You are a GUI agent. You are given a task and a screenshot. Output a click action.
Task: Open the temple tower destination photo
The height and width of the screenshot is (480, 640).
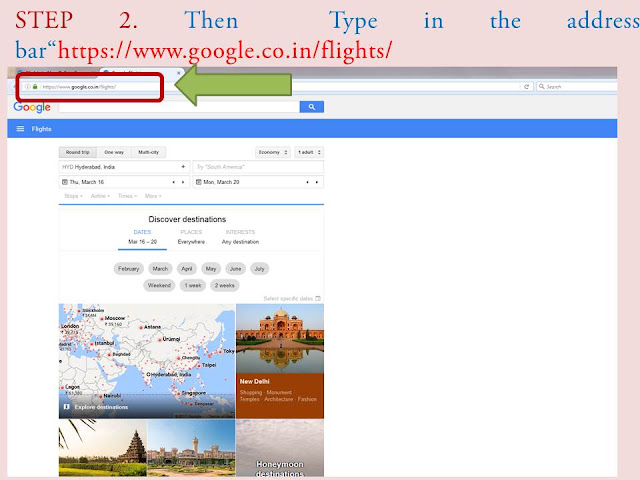(102, 448)
